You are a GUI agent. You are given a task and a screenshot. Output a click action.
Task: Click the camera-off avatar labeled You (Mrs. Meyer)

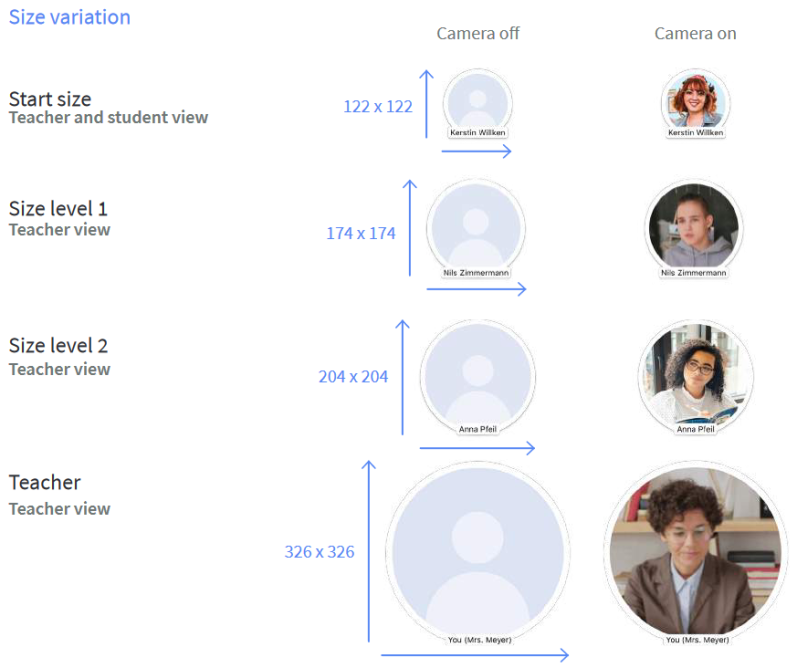[x=478, y=553]
